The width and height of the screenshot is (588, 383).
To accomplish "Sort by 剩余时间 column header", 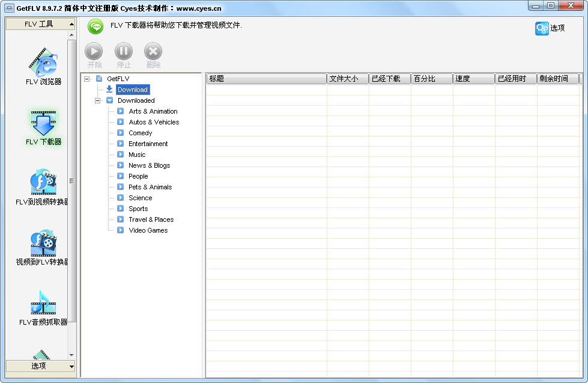I will tap(557, 79).
